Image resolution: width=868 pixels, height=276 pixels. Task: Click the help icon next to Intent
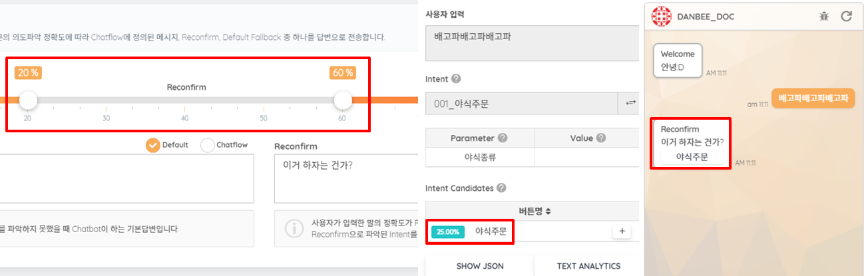pyautogui.click(x=456, y=78)
